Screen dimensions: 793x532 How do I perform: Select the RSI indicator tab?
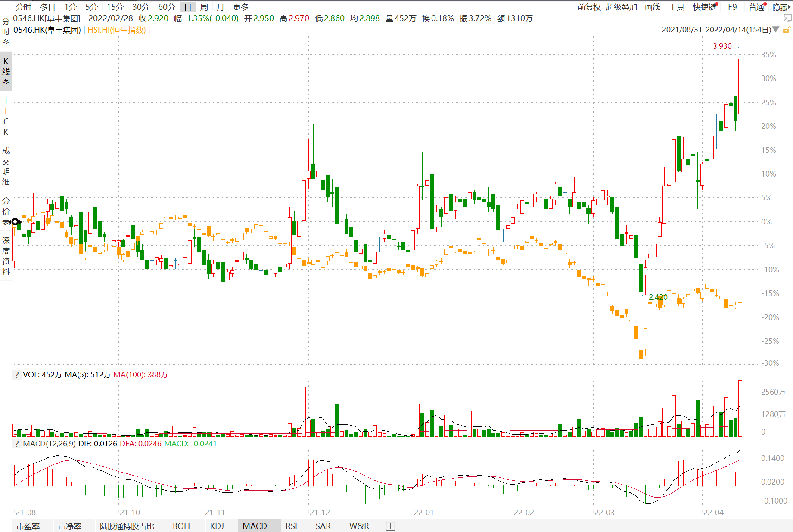pyautogui.click(x=292, y=526)
